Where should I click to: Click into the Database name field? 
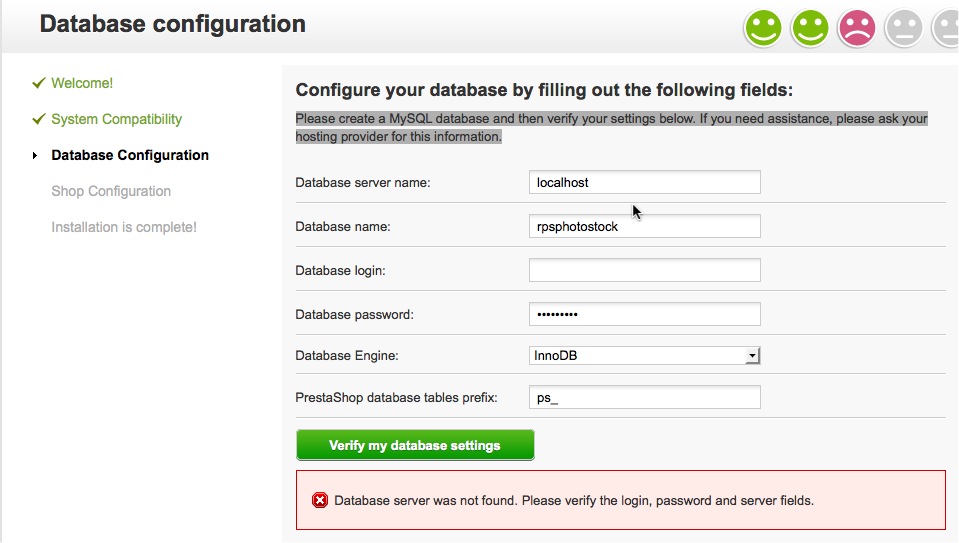click(x=644, y=226)
